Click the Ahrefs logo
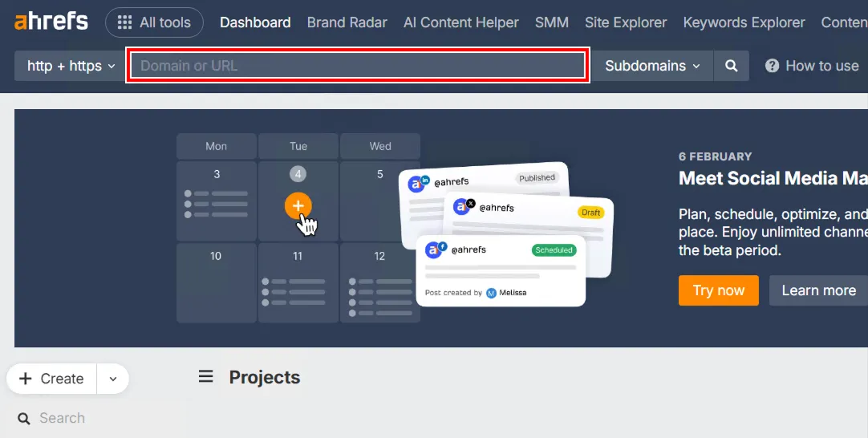Image resolution: width=868 pixels, height=438 pixels. point(51,22)
